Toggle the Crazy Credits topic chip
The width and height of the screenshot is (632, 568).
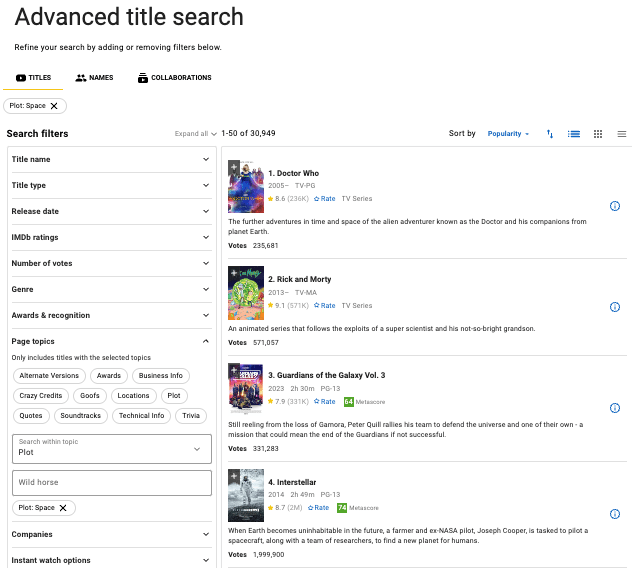41,396
